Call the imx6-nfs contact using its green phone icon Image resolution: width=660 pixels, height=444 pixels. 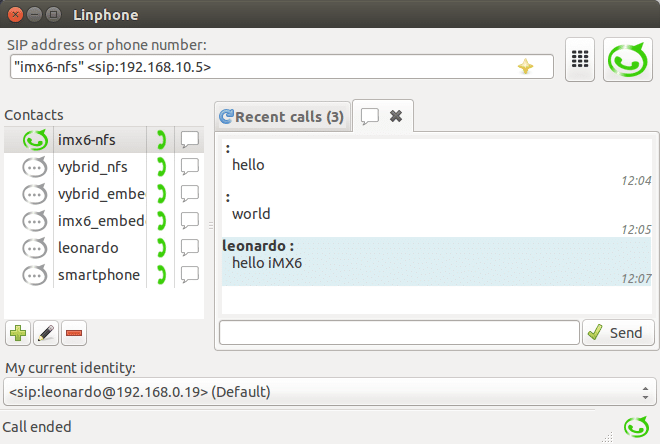tap(160, 140)
